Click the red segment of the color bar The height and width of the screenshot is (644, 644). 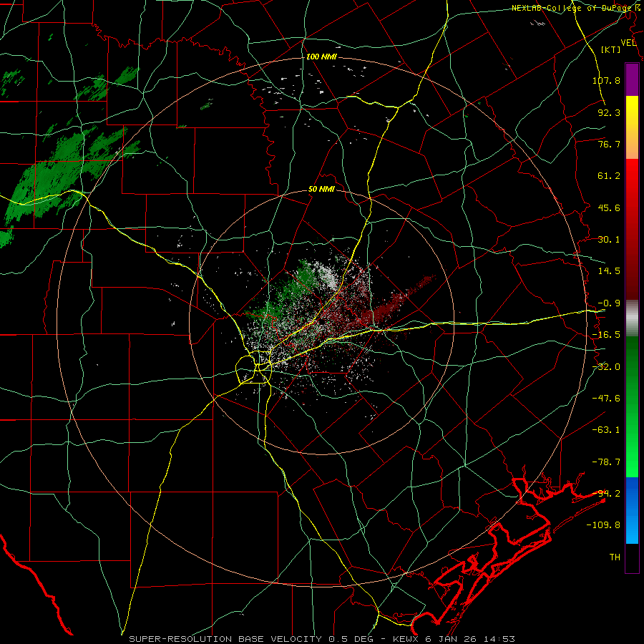coord(632,229)
